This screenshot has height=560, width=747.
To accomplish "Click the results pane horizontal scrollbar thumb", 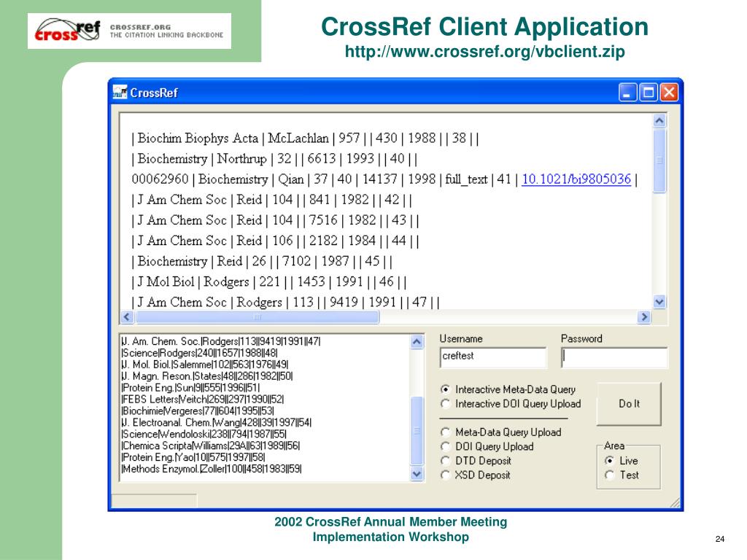I will (258, 316).
